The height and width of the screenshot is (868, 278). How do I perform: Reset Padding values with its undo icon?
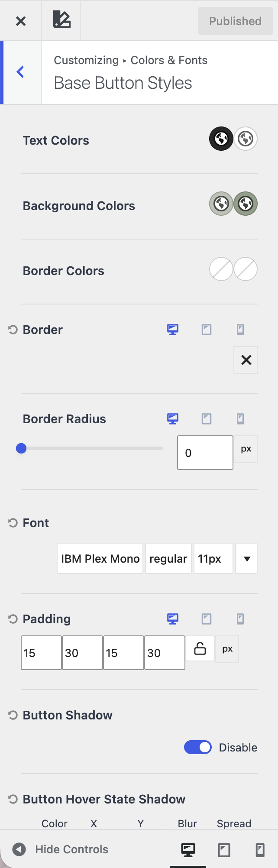click(13, 619)
